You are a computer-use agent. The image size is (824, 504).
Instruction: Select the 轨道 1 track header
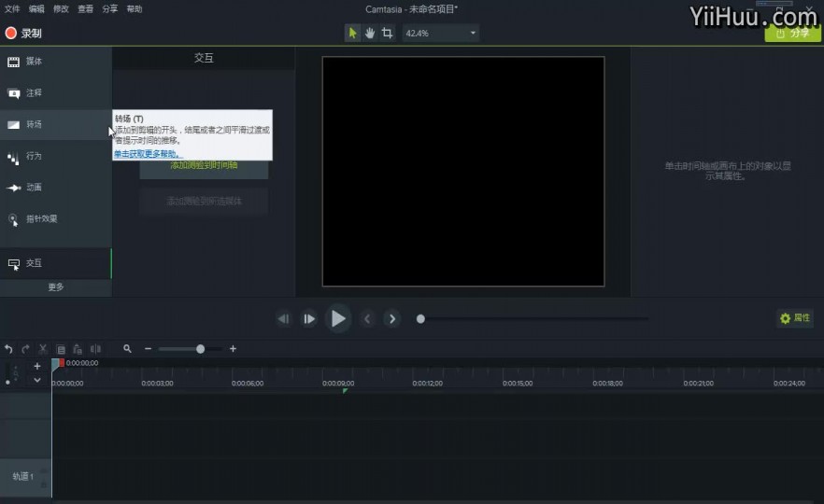(x=25, y=477)
